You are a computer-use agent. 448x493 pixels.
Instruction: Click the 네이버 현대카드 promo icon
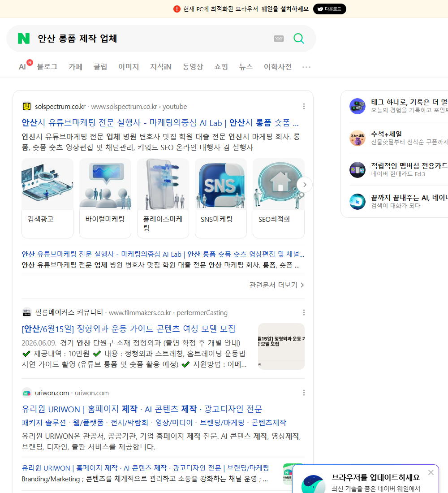pyautogui.click(x=358, y=170)
